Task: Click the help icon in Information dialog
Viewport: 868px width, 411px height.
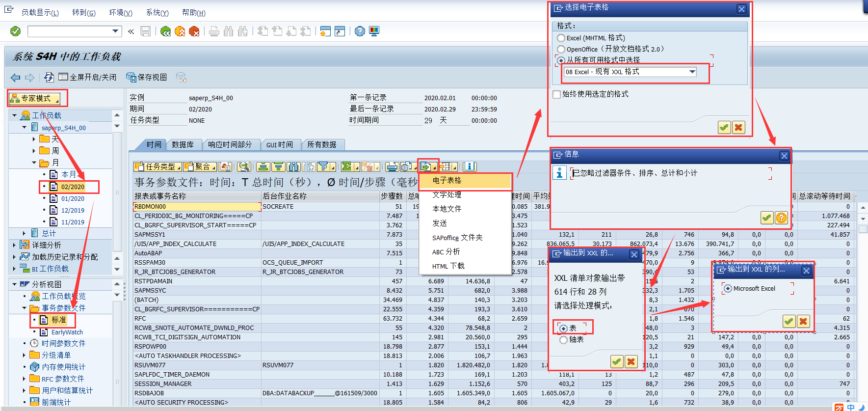Action: pyautogui.click(x=781, y=218)
